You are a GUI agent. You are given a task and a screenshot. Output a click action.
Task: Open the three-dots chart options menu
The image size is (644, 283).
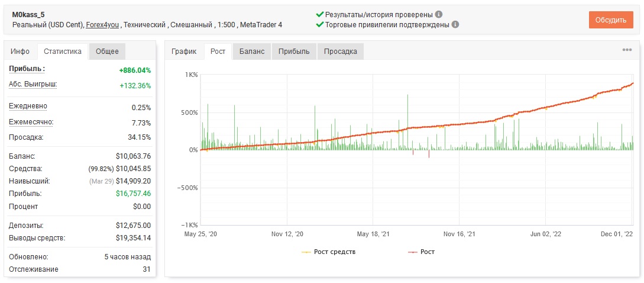[x=627, y=50]
